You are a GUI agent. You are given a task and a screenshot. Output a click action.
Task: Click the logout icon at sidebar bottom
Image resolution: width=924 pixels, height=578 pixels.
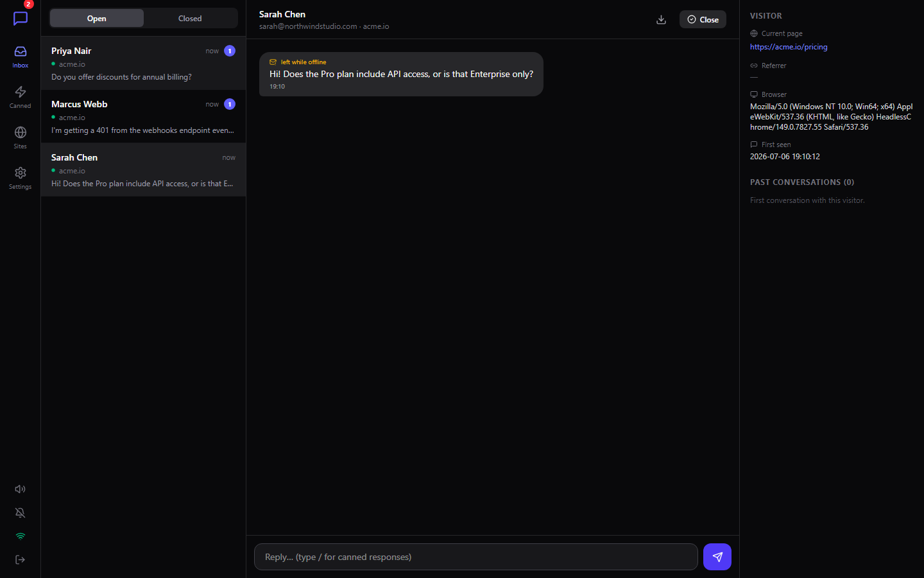pyautogui.click(x=21, y=559)
